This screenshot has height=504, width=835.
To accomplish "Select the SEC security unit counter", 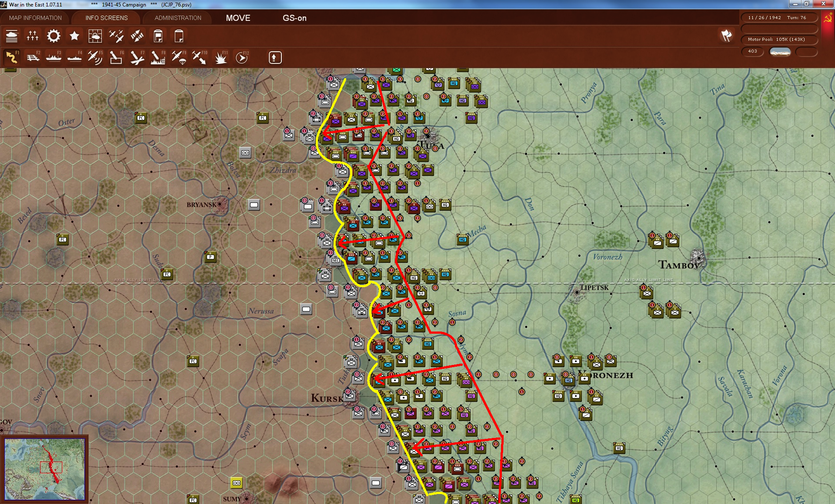I will pos(335,260).
